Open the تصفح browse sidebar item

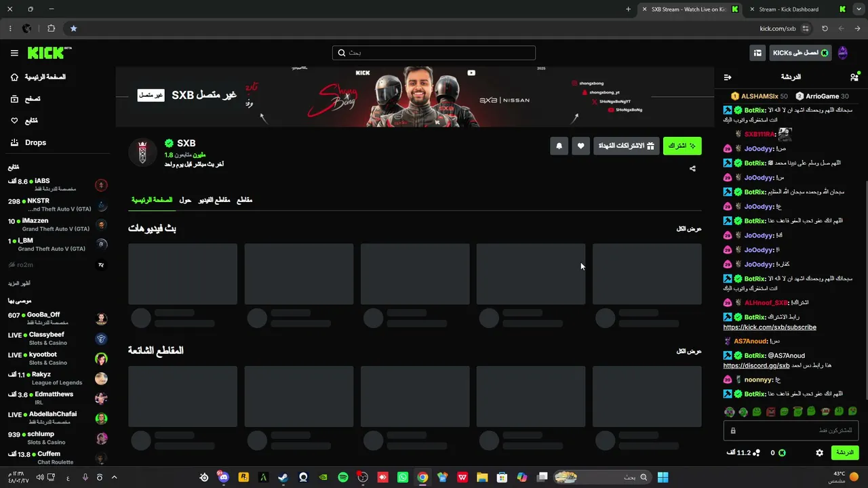pos(25,99)
